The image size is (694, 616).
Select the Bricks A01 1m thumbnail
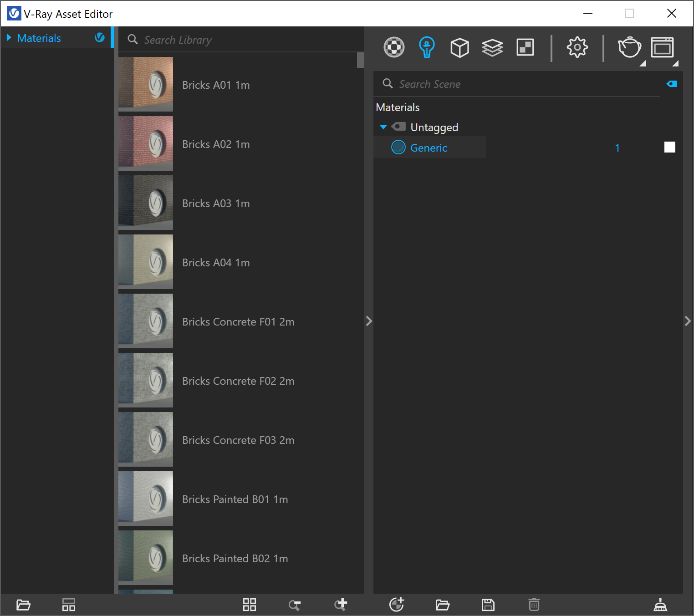tap(146, 84)
